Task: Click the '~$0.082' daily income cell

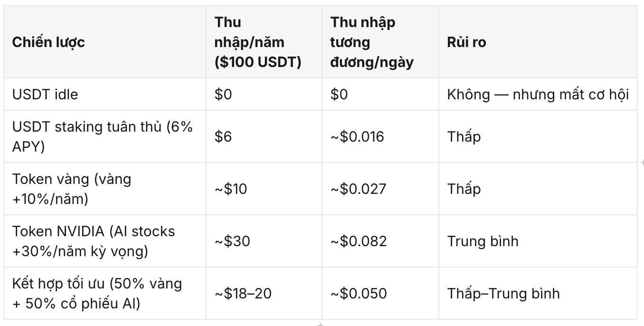Action: click(x=380, y=241)
